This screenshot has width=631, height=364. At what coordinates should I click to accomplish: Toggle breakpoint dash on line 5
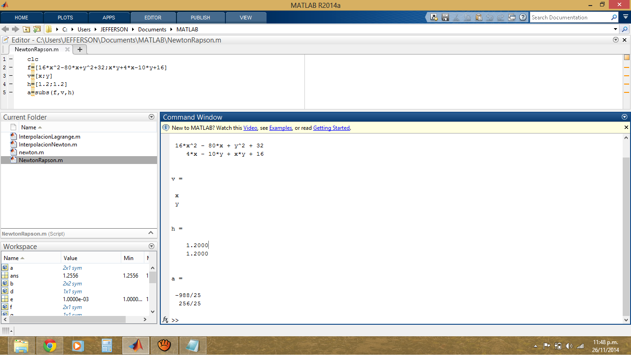tap(11, 92)
